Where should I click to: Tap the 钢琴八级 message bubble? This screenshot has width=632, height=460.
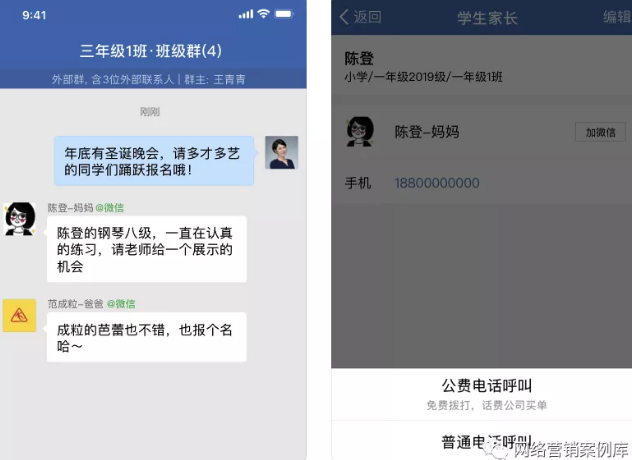147,249
